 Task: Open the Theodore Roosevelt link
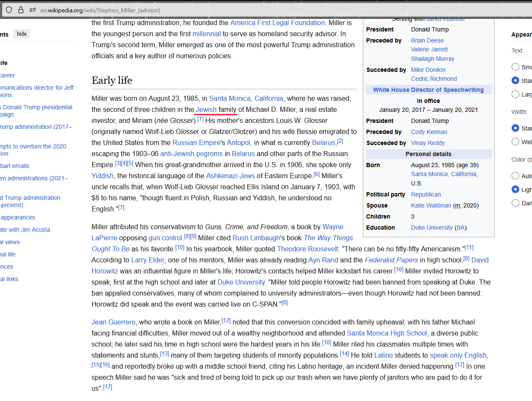pyautogui.click(x=308, y=249)
